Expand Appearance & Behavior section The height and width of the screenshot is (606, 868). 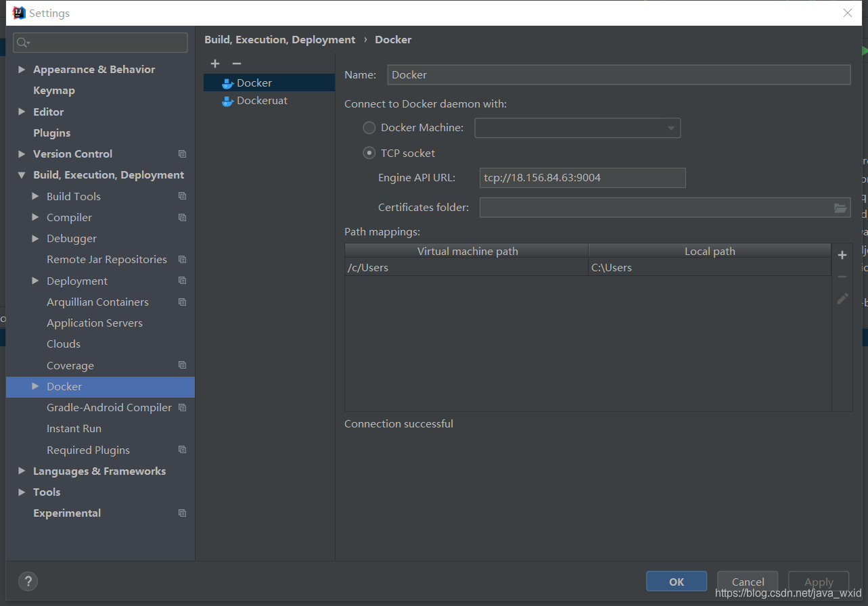(22, 70)
